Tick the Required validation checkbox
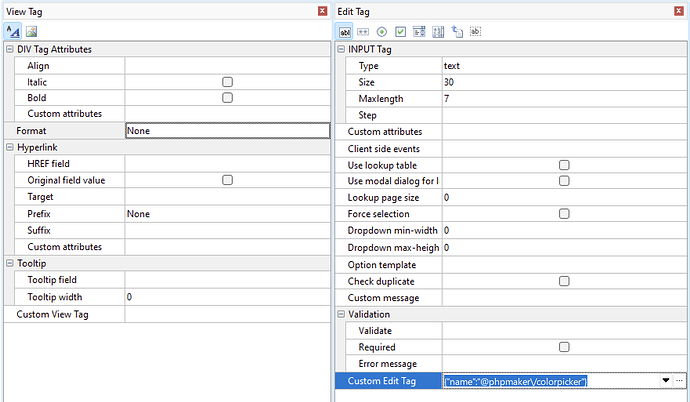The image size is (690, 402). pyautogui.click(x=564, y=347)
